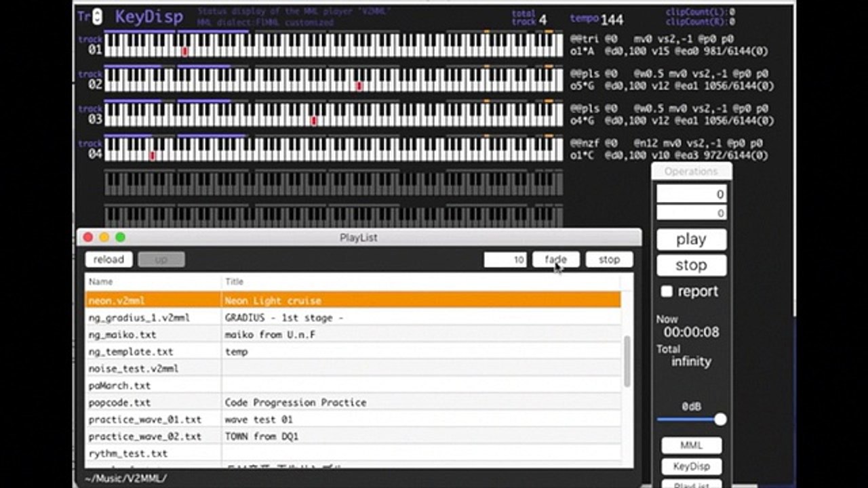
Task: Open the MML window button
Action: [x=691, y=445]
